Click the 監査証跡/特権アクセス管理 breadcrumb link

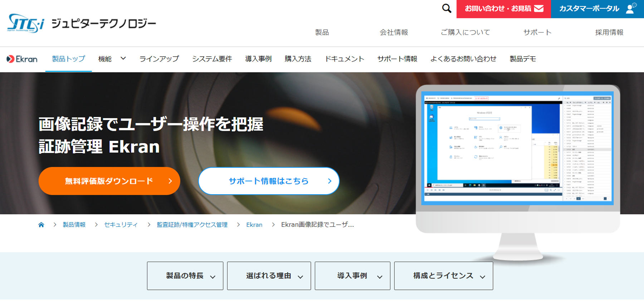pyautogui.click(x=192, y=225)
